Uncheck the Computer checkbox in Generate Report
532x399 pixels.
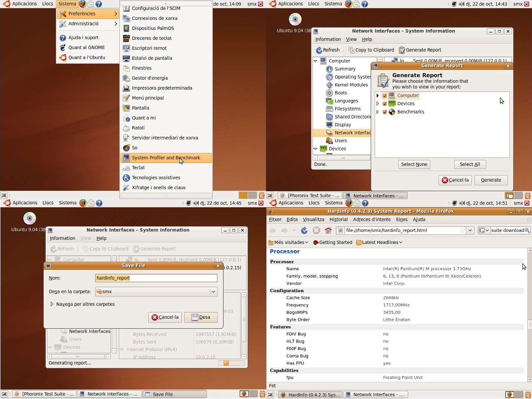384,96
